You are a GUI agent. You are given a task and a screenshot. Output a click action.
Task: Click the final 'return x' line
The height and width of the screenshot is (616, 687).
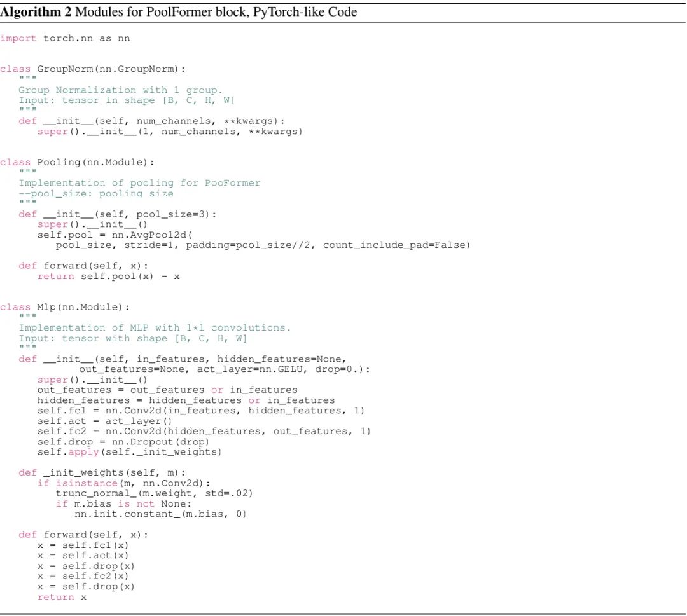pos(62,597)
